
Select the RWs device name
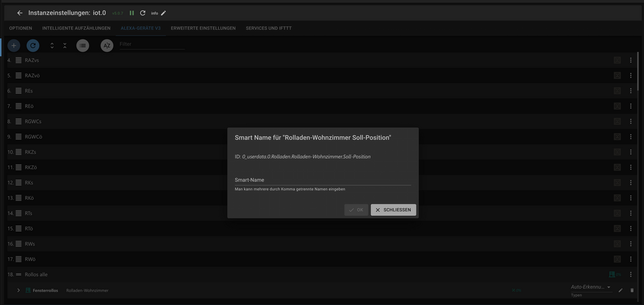pos(30,244)
